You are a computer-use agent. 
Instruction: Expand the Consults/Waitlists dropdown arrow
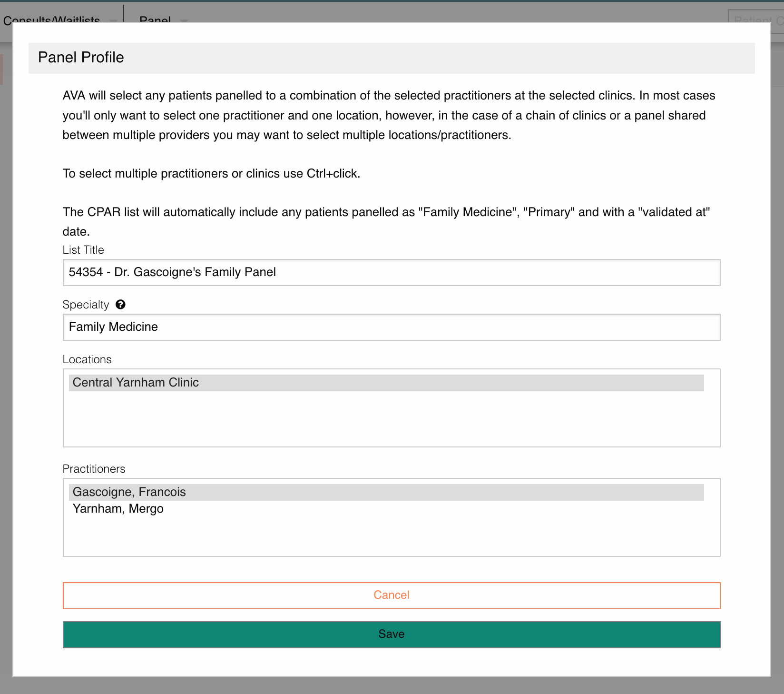click(114, 21)
